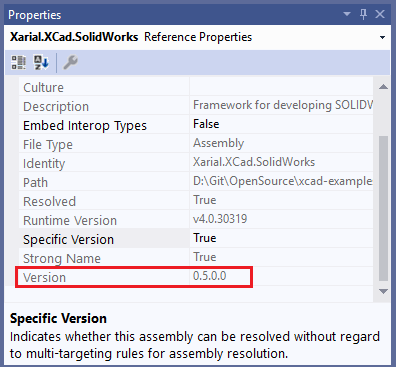Toggle Auto Hide pin icon
The width and height of the screenshot is (396, 367).
(364, 14)
